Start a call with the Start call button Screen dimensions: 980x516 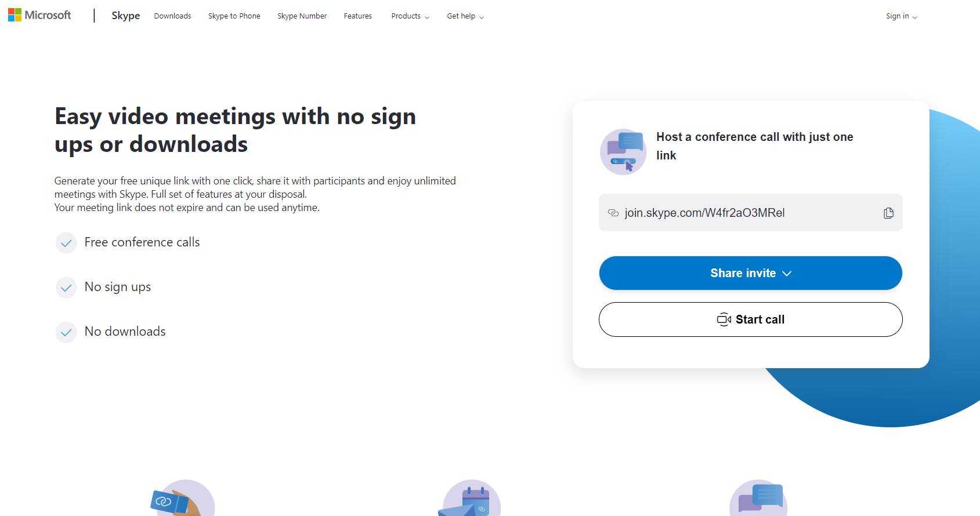pyautogui.click(x=751, y=319)
